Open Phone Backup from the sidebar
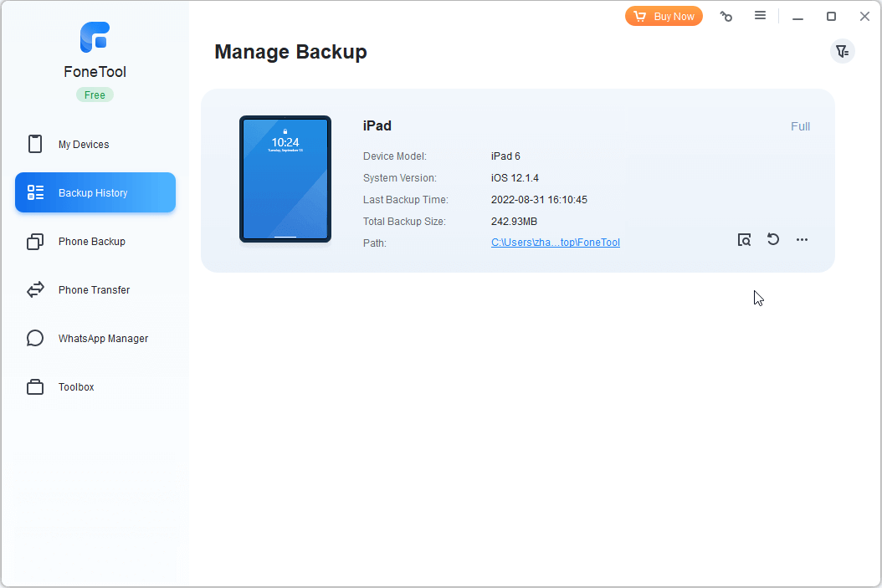Viewport: 882px width, 588px height. [92, 241]
